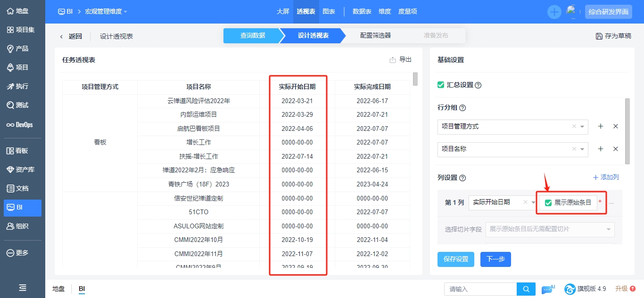
Task: Open the 选择切片字段 dropdown
Action: pos(550,229)
